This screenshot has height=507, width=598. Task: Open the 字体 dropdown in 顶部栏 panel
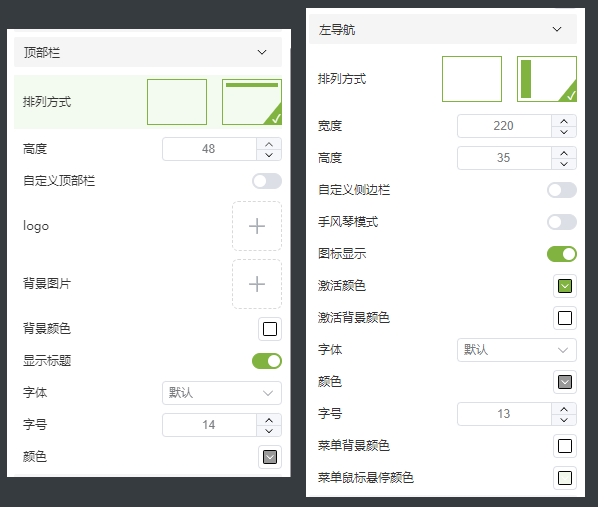pyautogui.click(x=222, y=393)
